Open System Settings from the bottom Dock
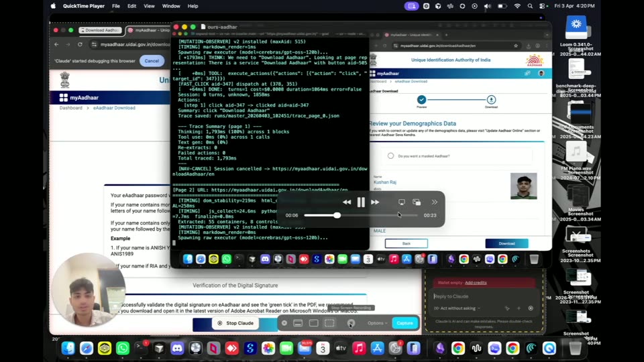The height and width of the screenshot is (362, 644). (395, 348)
